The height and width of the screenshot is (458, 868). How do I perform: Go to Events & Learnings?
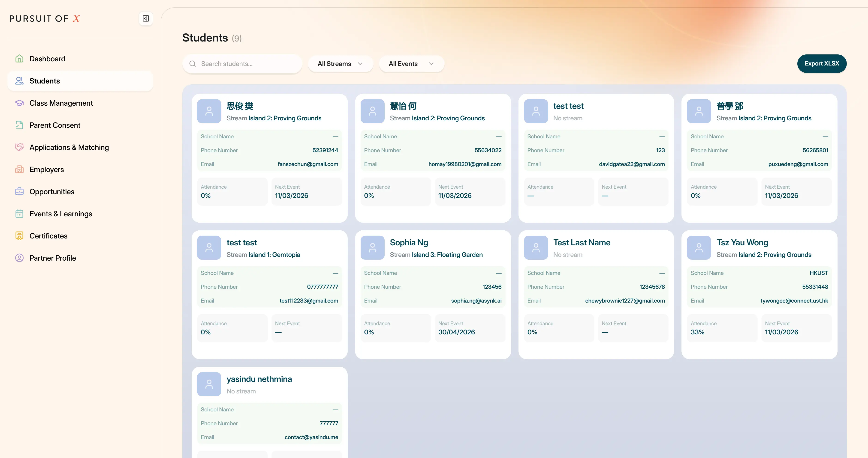pos(80,214)
